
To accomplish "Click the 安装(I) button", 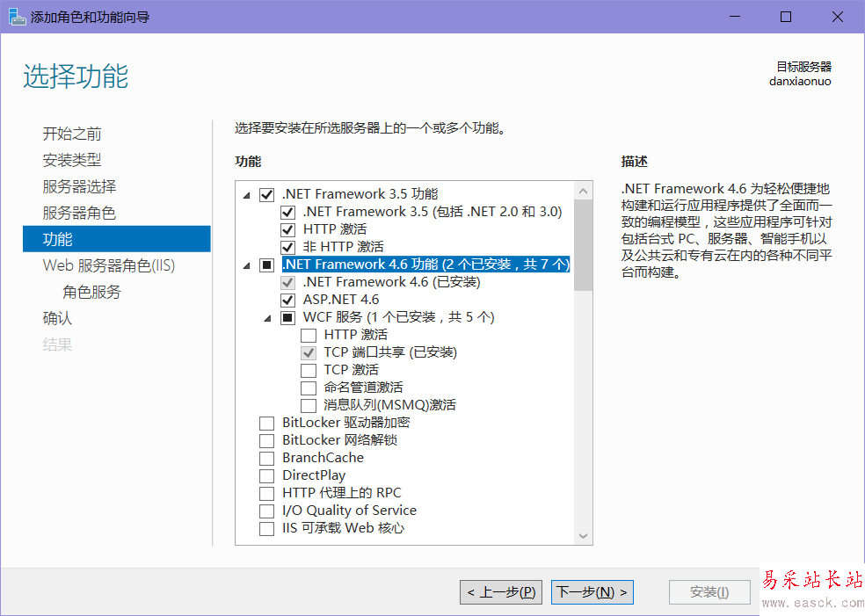I will [x=709, y=592].
